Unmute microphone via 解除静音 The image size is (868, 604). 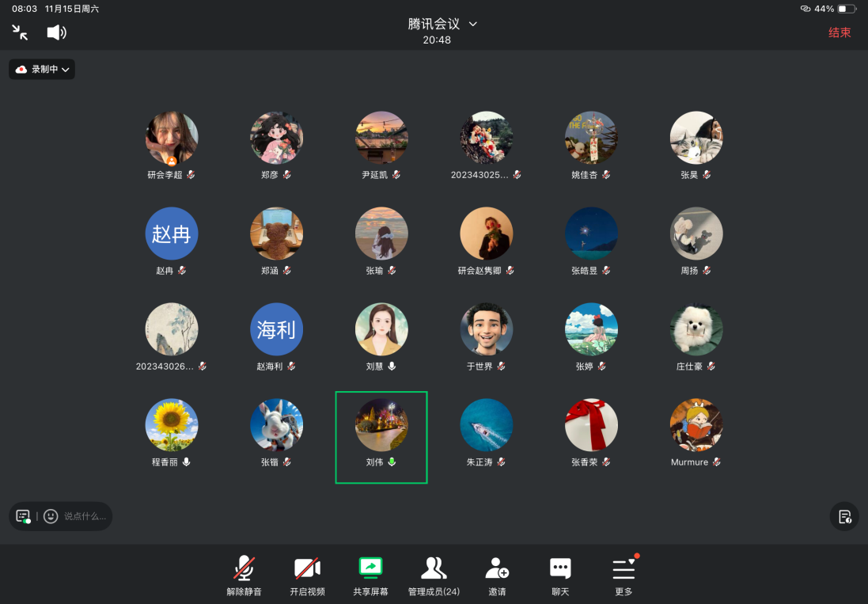click(x=244, y=576)
